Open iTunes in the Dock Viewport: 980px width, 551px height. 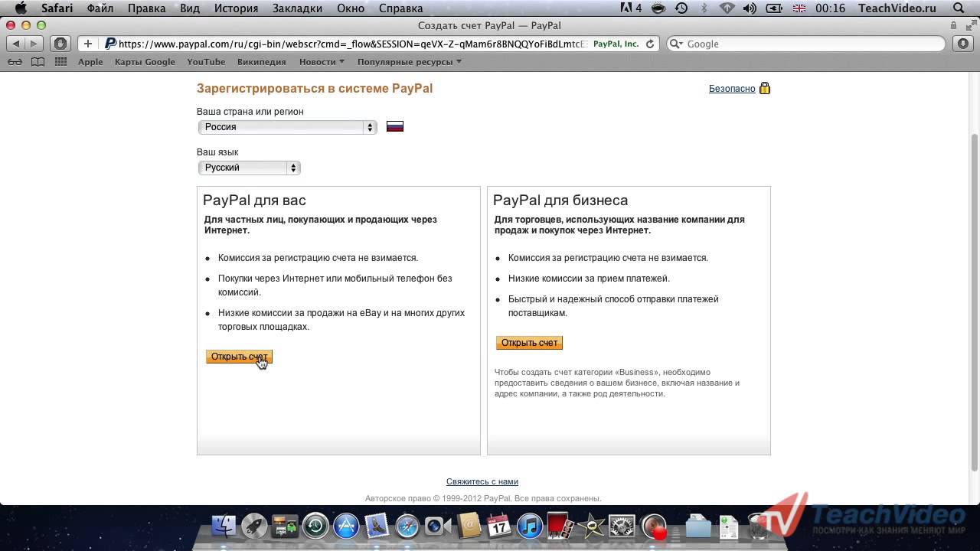click(530, 525)
